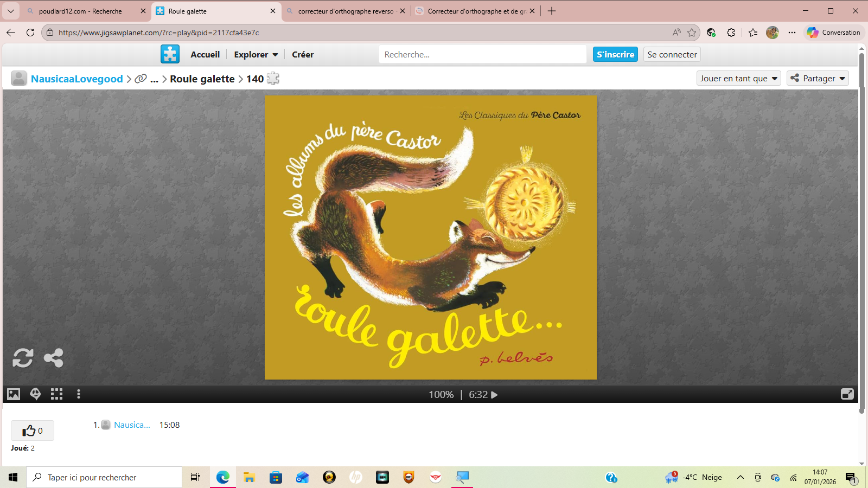This screenshot has height=488, width=868.
Task: Click the Windows taskbar search box
Action: 104,477
